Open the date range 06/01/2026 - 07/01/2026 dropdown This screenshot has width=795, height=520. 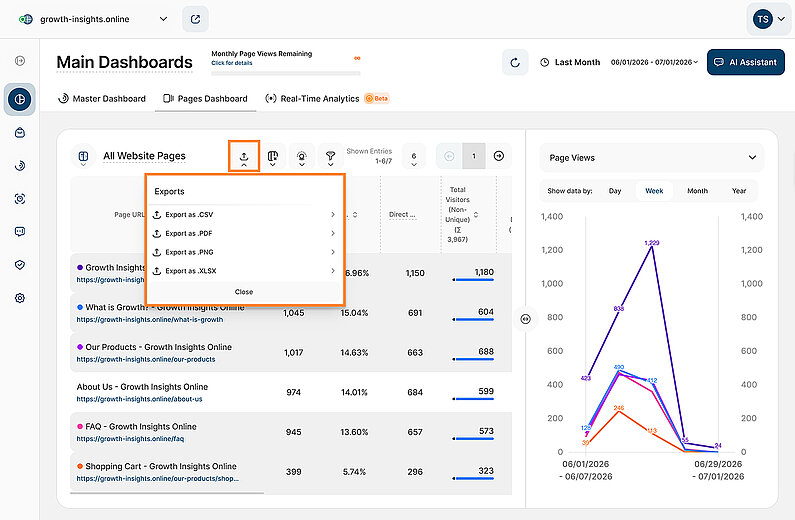click(654, 62)
